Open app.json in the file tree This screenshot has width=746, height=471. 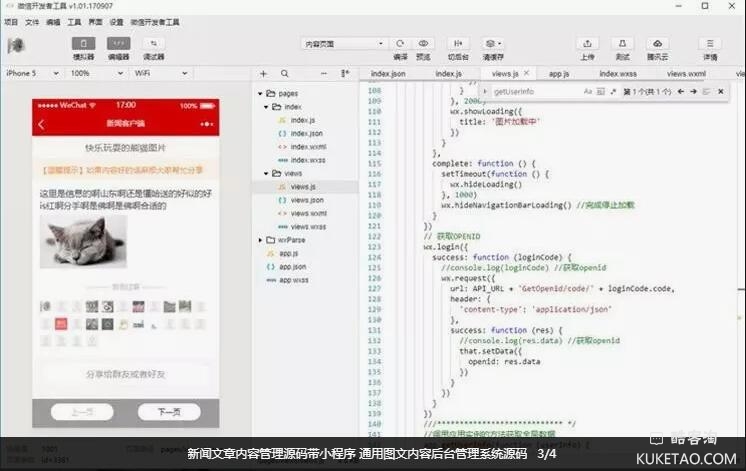[x=293, y=267]
